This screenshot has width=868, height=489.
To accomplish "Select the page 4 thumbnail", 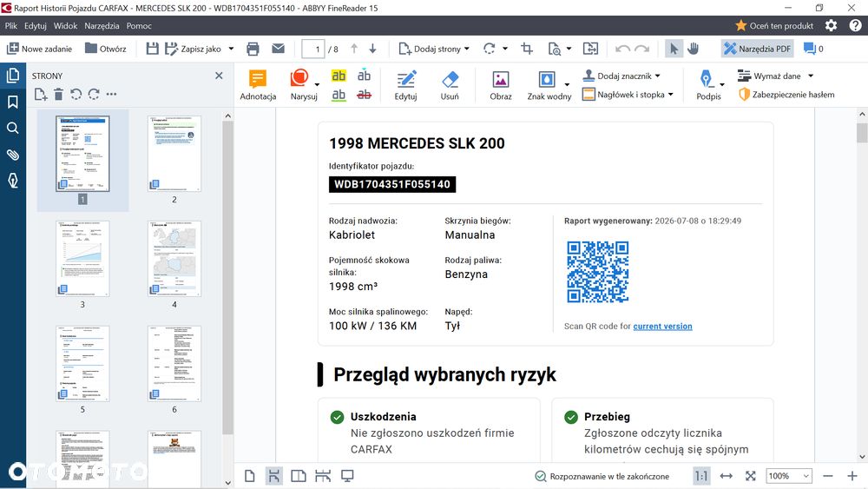I will (174, 259).
